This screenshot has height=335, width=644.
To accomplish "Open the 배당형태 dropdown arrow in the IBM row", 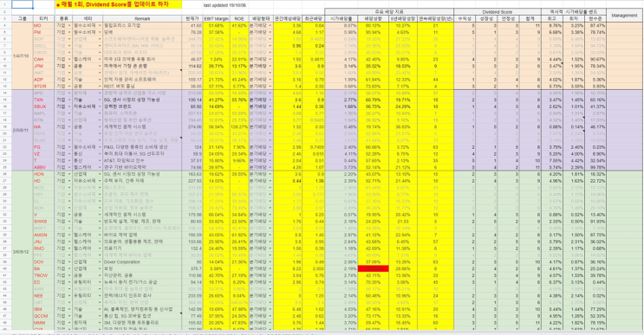I will pos(270,309).
